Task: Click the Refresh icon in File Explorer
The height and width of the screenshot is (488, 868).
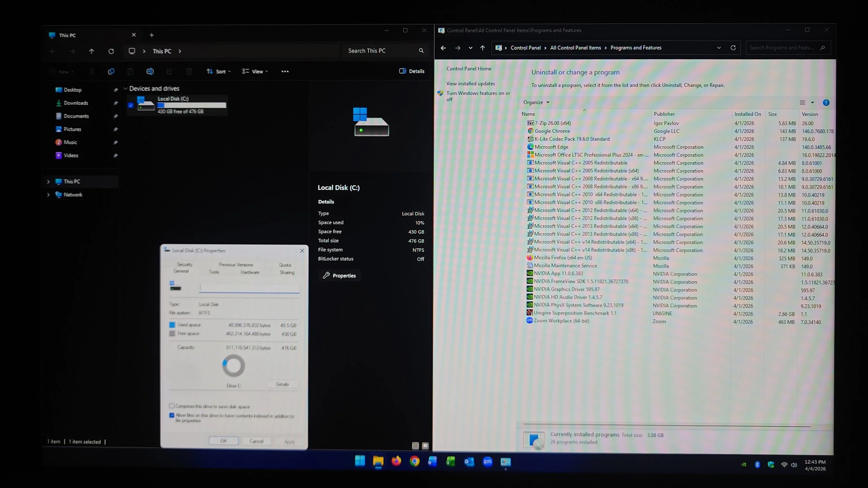Action: point(111,51)
